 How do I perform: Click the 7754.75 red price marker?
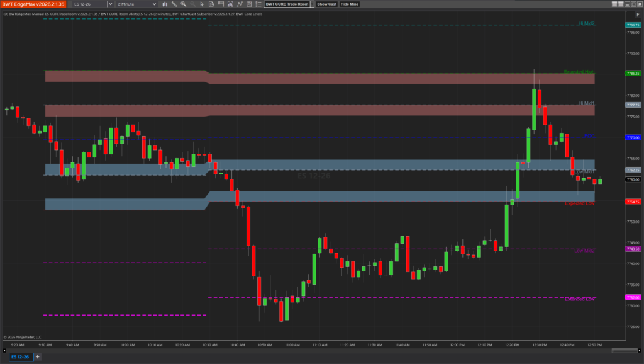[x=633, y=202]
